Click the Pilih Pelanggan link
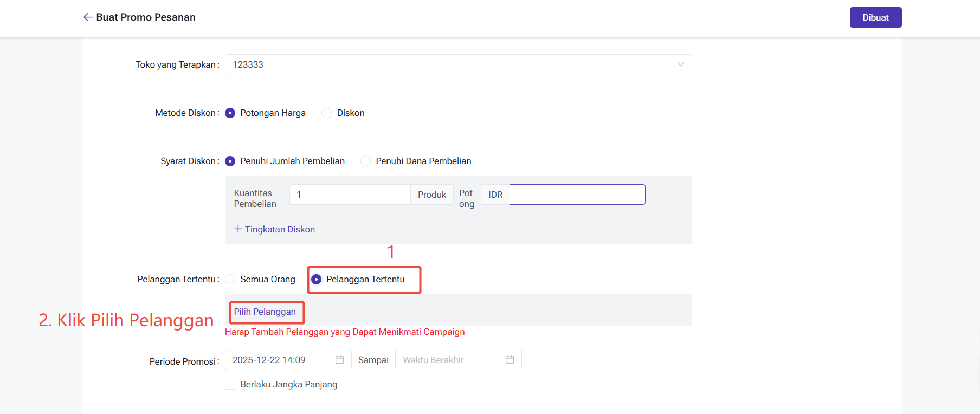Screen dimensions: 980x414 (265, 312)
